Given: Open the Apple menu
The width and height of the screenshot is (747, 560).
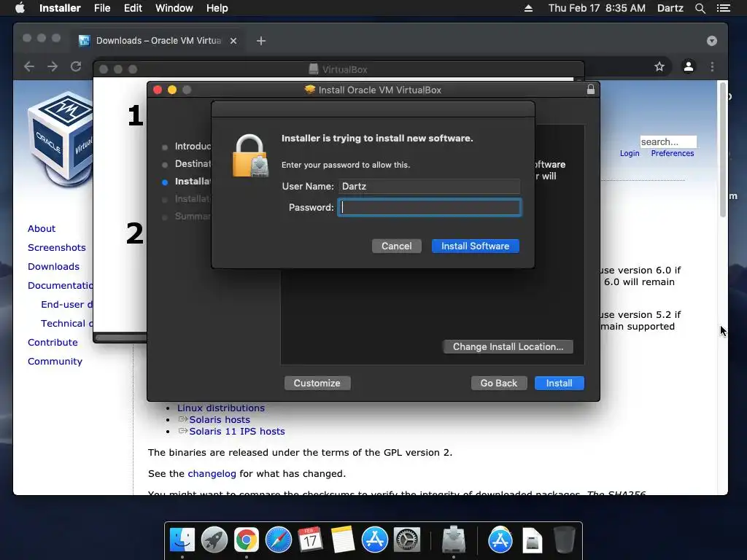Looking at the screenshot, I should [x=20, y=8].
